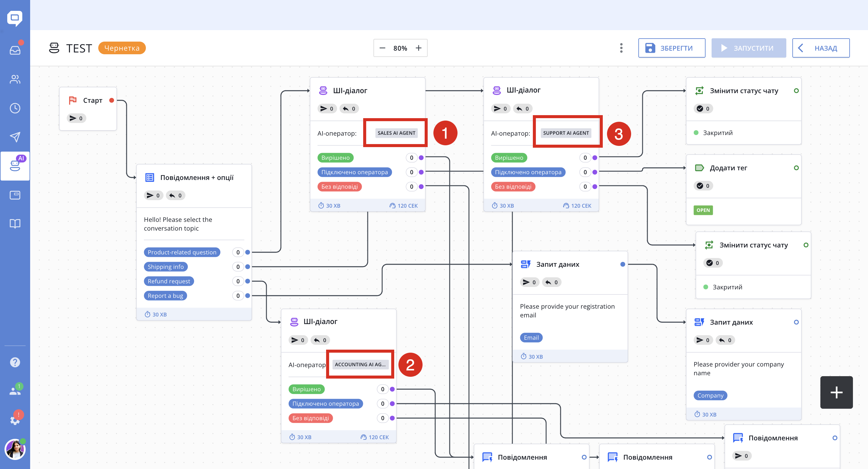
Task: Click 'Please provide your registration email' text
Action: click(567, 311)
